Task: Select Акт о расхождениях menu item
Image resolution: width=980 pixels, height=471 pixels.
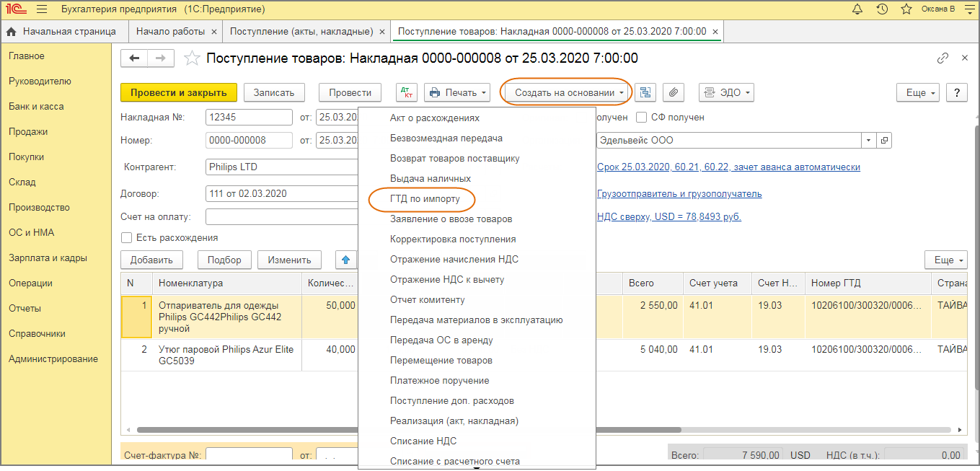Action: [x=435, y=118]
